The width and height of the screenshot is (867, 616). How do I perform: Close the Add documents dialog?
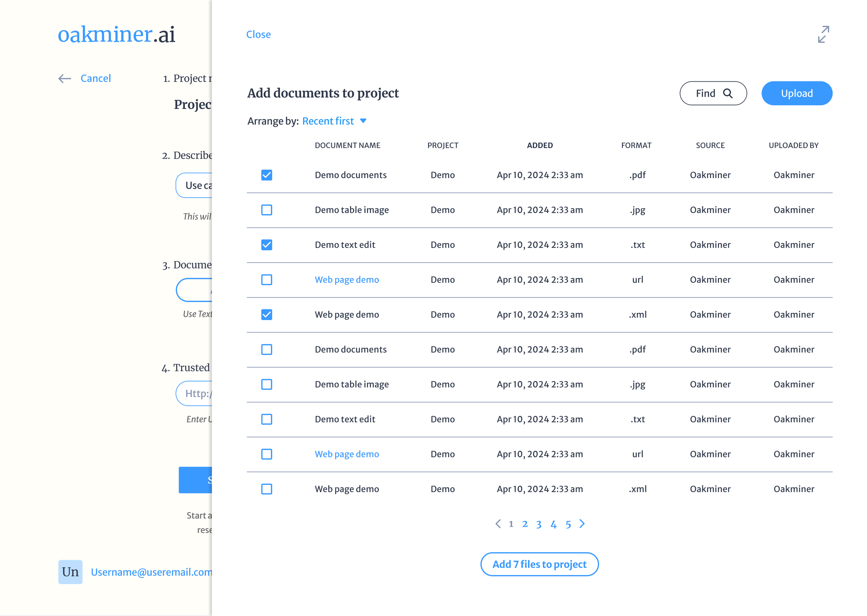[x=258, y=35]
